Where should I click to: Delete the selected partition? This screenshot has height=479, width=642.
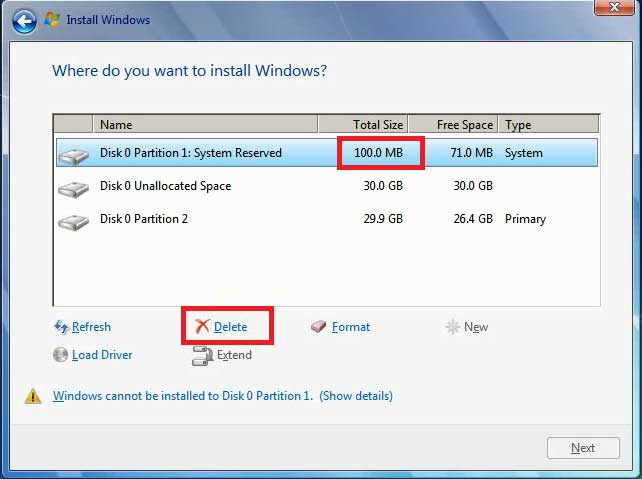(231, 327)
